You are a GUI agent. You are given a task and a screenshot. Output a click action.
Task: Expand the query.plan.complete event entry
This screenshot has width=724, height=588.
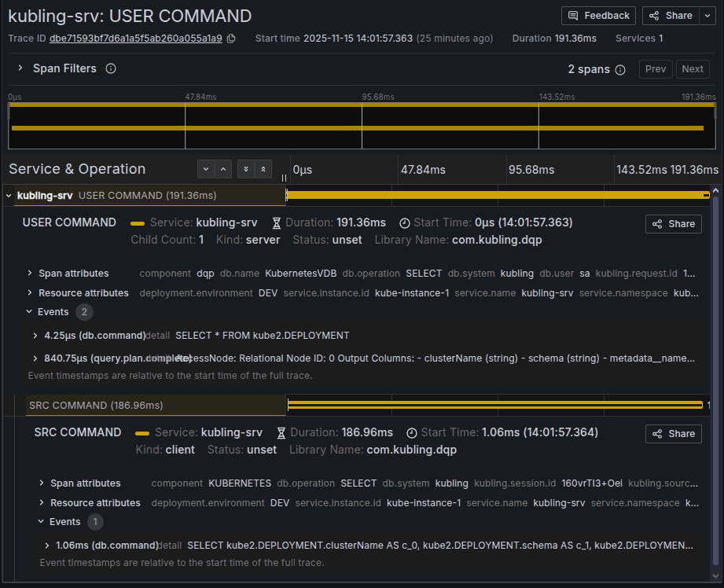click(35, 358)
